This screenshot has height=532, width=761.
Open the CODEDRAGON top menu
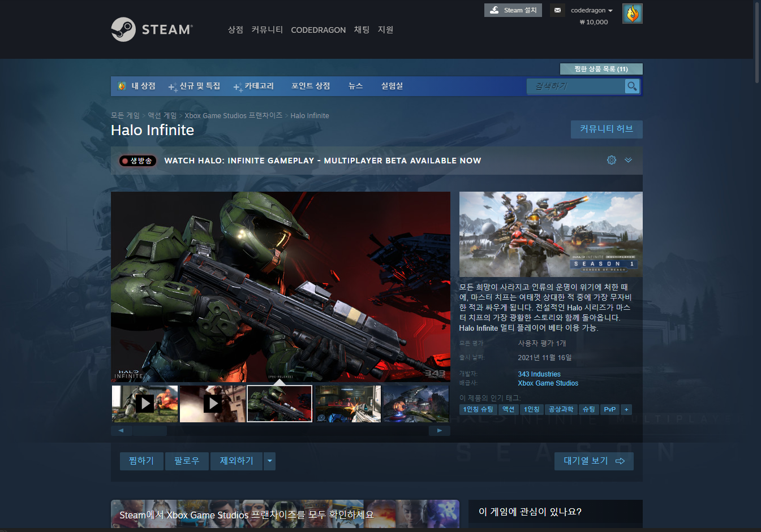click(x=318, y=30)
